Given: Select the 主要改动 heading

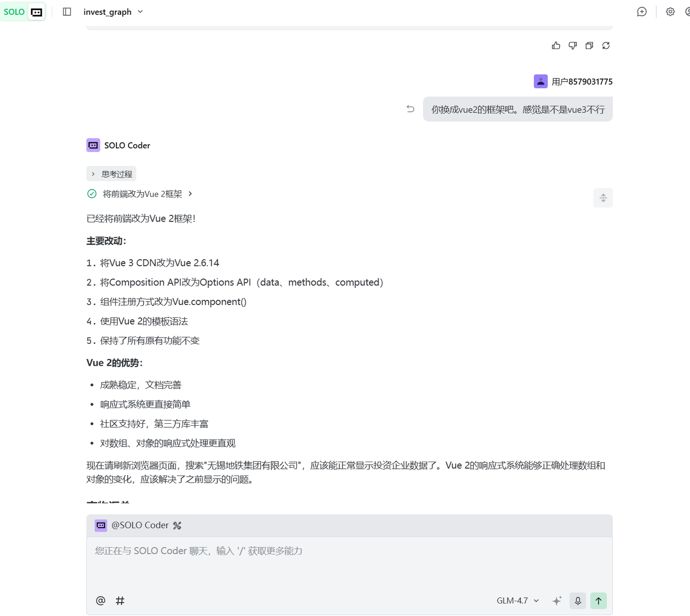Looking at the screenshot, I should 106,241.
